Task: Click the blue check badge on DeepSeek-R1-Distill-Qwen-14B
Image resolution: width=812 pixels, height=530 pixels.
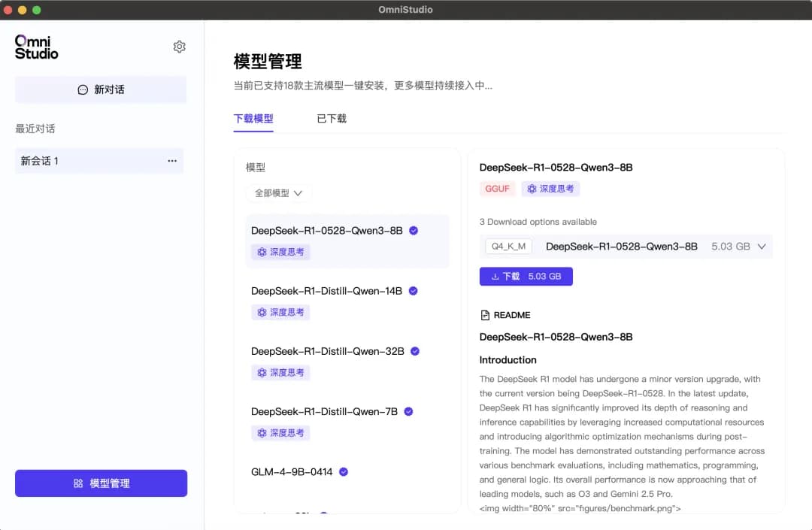Action: click(414, 291)
